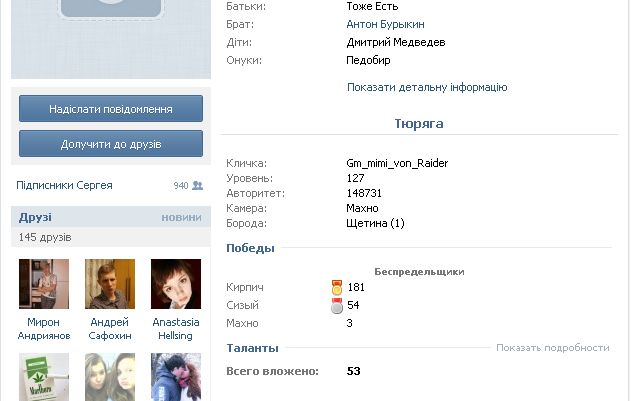This screenshot has height=401, width=631.
Task: Open Андрей Сафохин's avatar thumbnail
Action: [110, 284]
